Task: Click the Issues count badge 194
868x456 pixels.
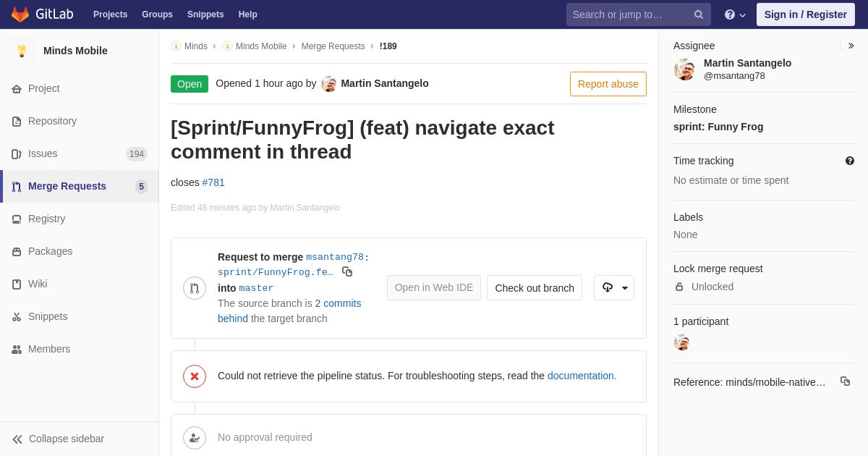Action: pos(137,154)
